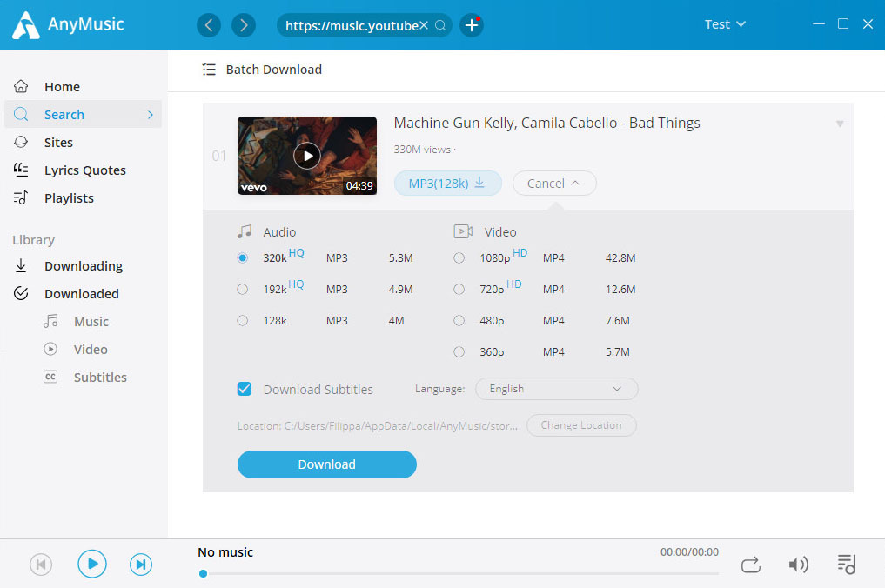Click the magnifier search icon in URL bar
Viewport: 885px width, 588px height.
(441, 25)
